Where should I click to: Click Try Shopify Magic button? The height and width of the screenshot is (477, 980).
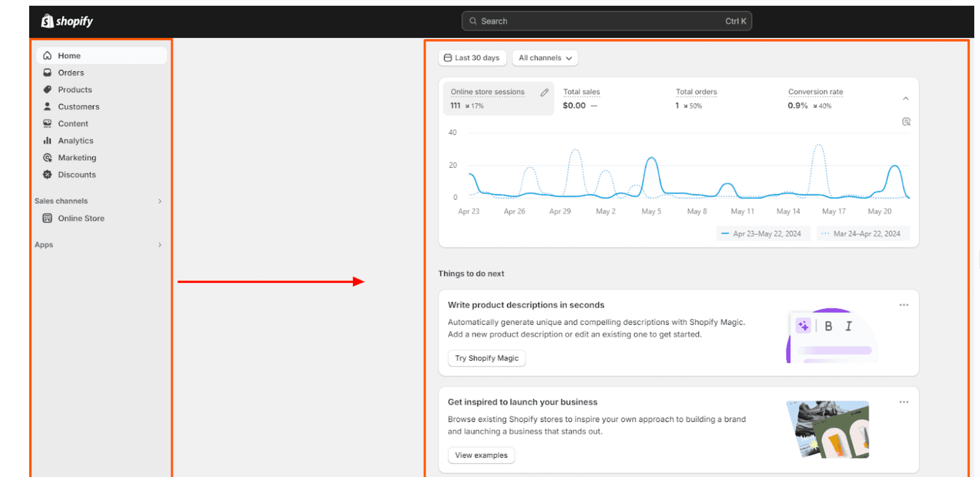[487, 358]
